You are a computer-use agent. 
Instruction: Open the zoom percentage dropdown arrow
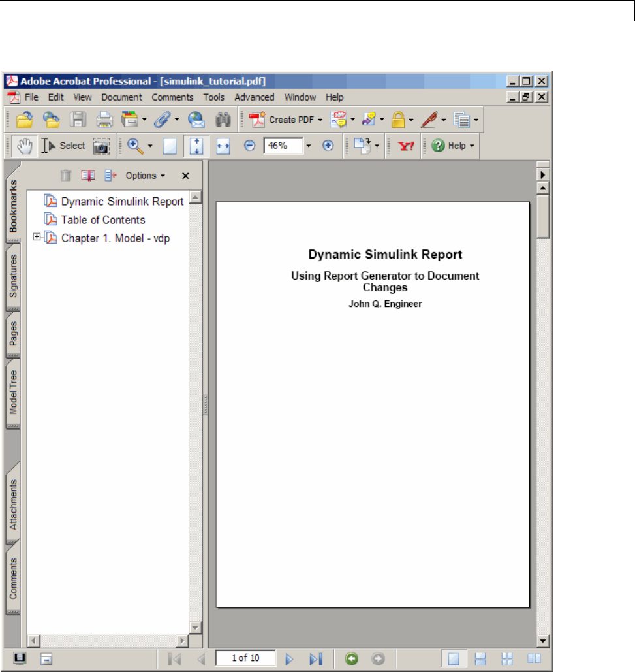(309, 146)
